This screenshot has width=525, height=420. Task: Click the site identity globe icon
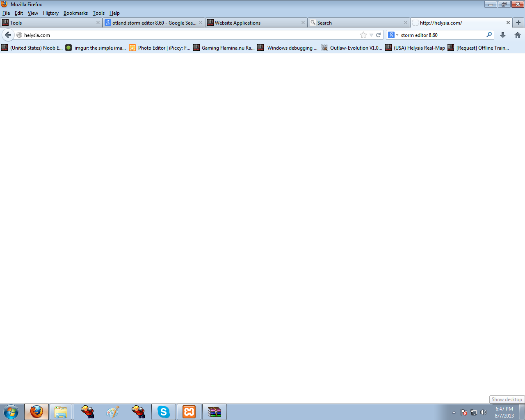(x=19, y=35)
